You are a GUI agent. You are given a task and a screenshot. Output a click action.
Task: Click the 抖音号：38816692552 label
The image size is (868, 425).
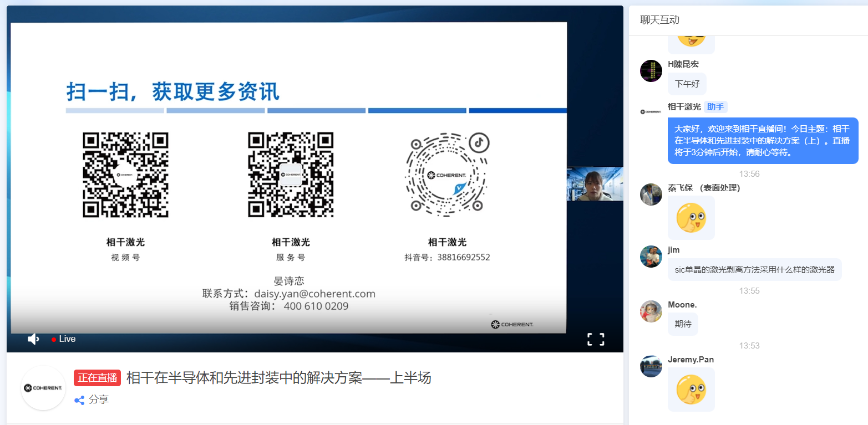447,258
